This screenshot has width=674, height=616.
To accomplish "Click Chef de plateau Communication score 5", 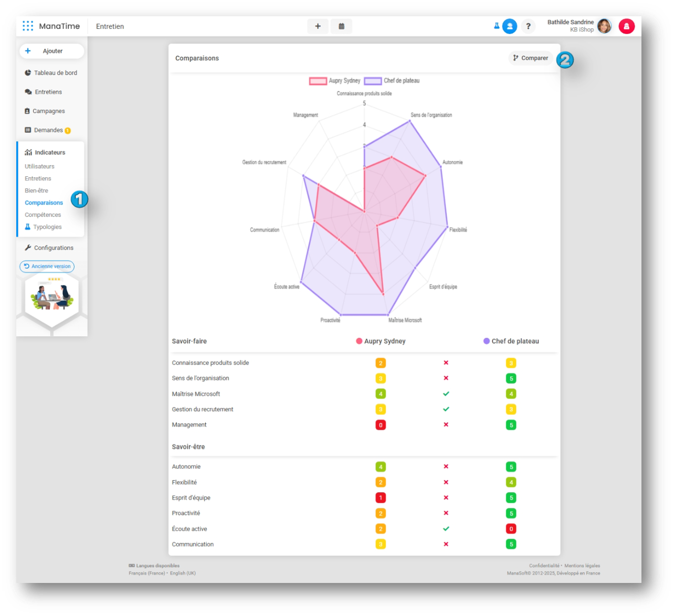I will point(511,544).
